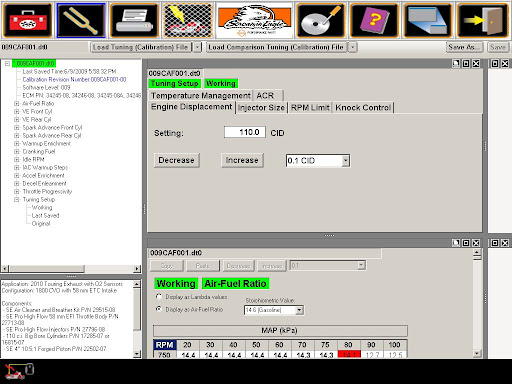Switch to the Knock Control tab
The width and height of the screenshot is (512, 384).
(x=363, y=108)
